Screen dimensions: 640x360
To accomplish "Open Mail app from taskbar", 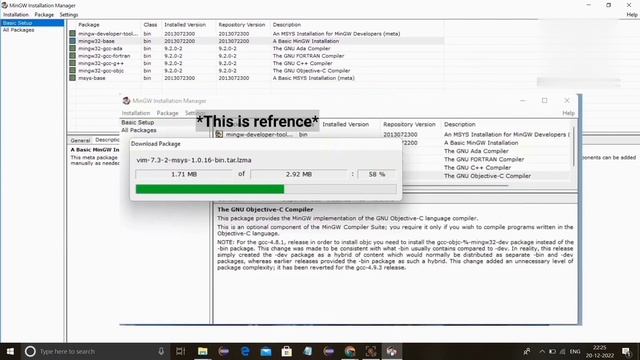I will (x=266, y=351).
